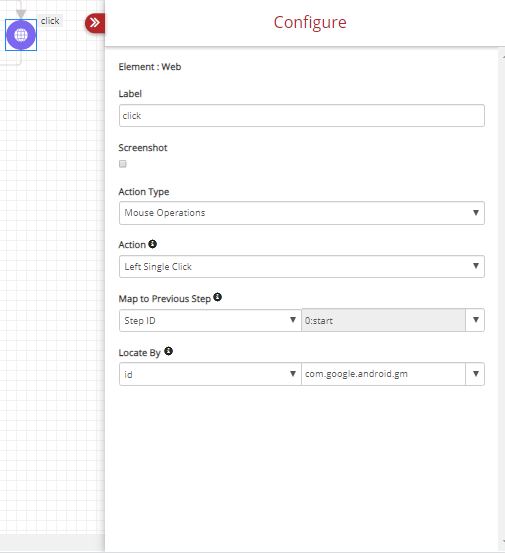Collapse the Configure panel with red chevron button
Screen dimensions: 505x553
pyautogui.click(x=95, y=23)
